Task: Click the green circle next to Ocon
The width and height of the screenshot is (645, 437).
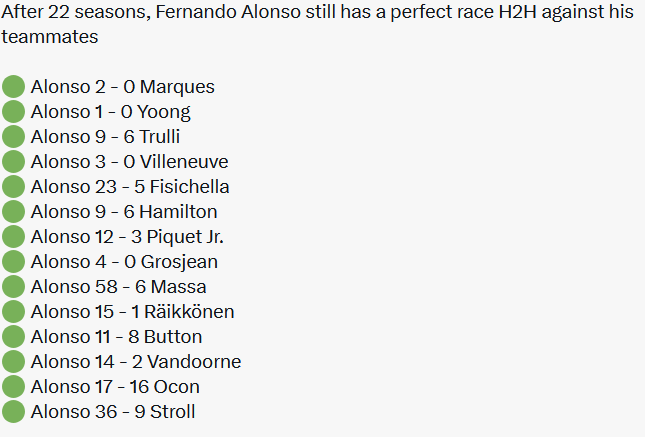Action: (13, 386)
